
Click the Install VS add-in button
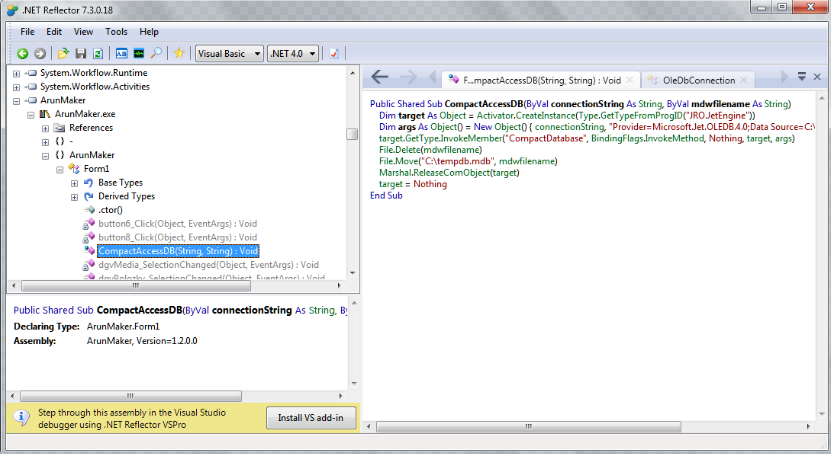pyautogui.click(x=311, y=417)
